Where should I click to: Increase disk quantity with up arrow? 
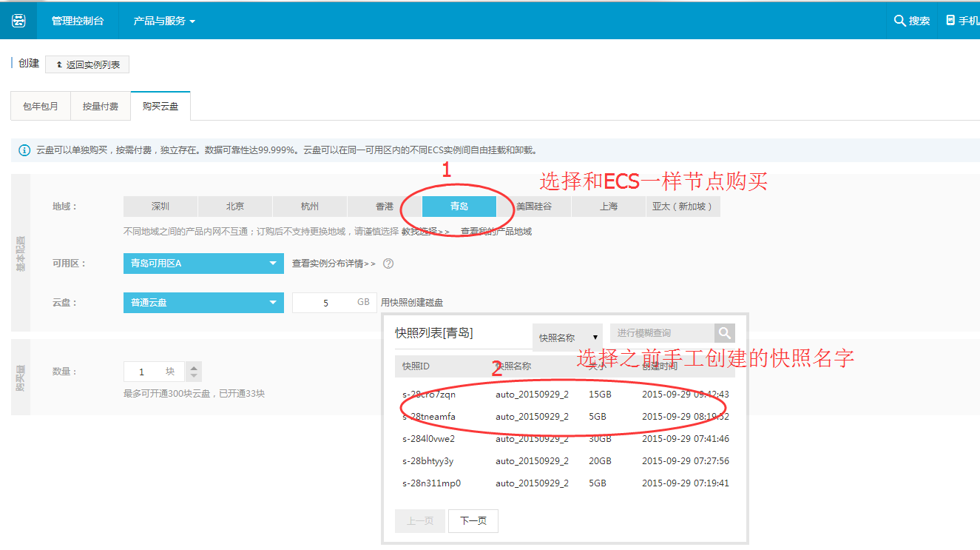[194, 367]
